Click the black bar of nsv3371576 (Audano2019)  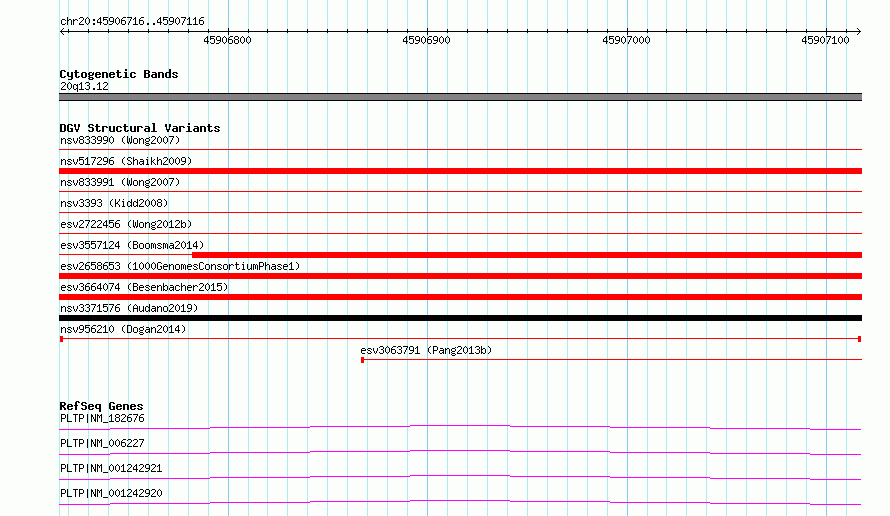[460, 318]
